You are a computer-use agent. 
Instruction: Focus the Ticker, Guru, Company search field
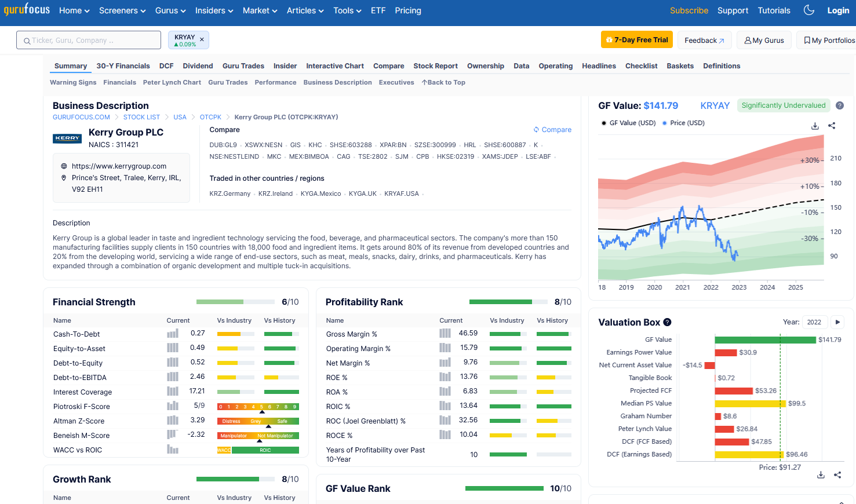coord(89,40)
